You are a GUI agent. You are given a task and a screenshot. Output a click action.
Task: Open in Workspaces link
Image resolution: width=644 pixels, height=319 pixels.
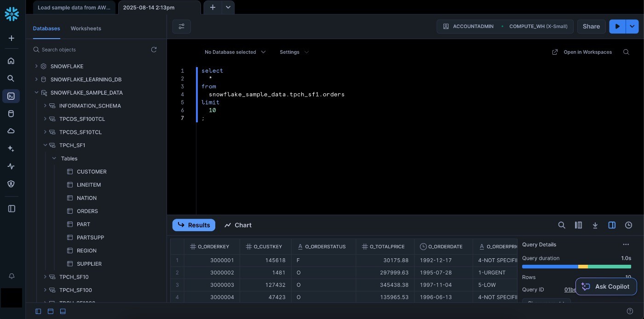pos(582,52)
